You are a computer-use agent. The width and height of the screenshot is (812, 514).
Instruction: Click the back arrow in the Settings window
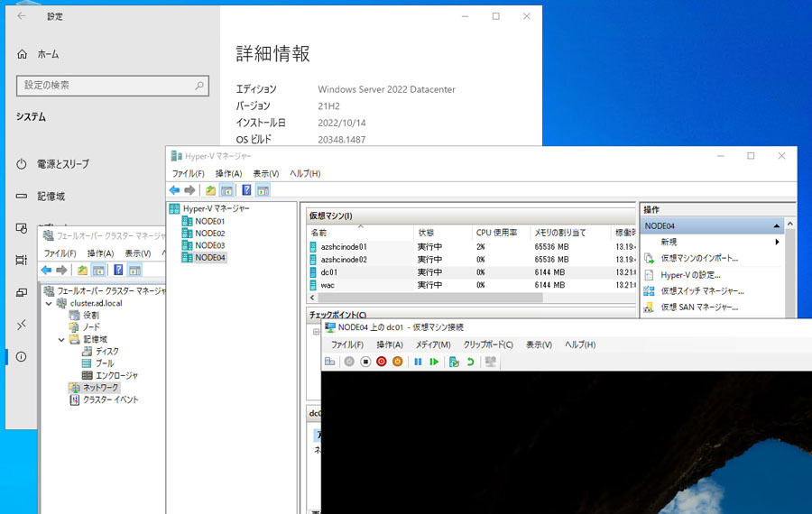coord(22,16)
